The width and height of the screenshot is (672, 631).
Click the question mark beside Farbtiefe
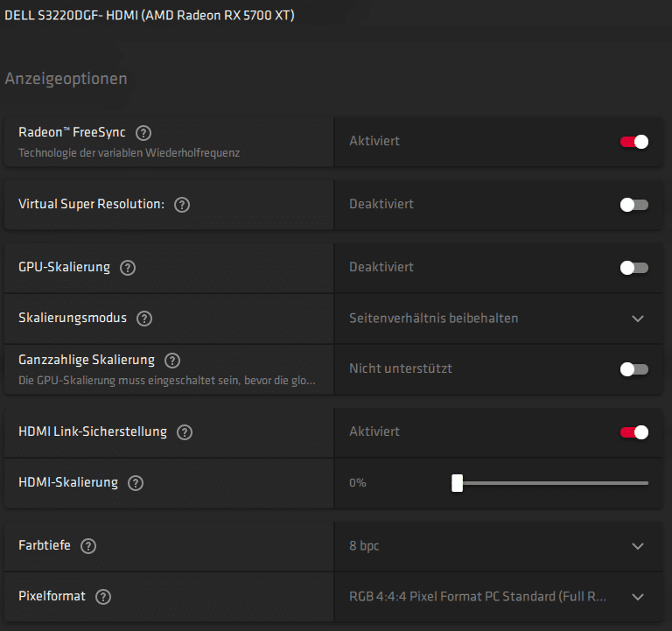[x=88, y=546]
